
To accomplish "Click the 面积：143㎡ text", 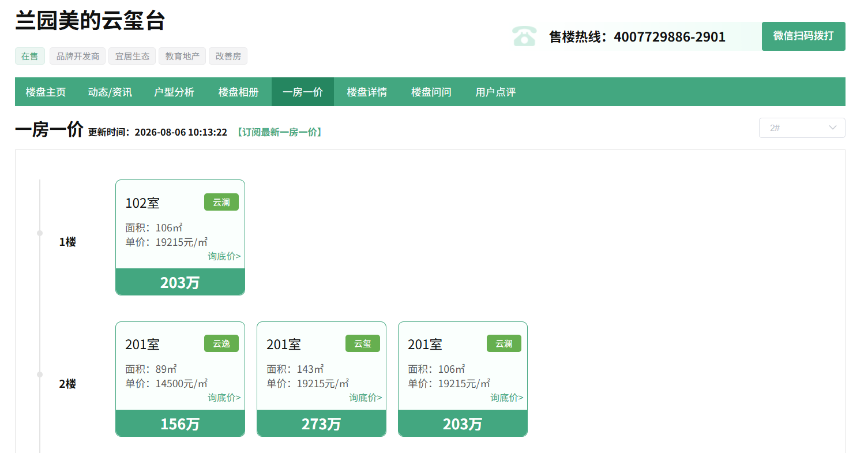I will (295, 369).
